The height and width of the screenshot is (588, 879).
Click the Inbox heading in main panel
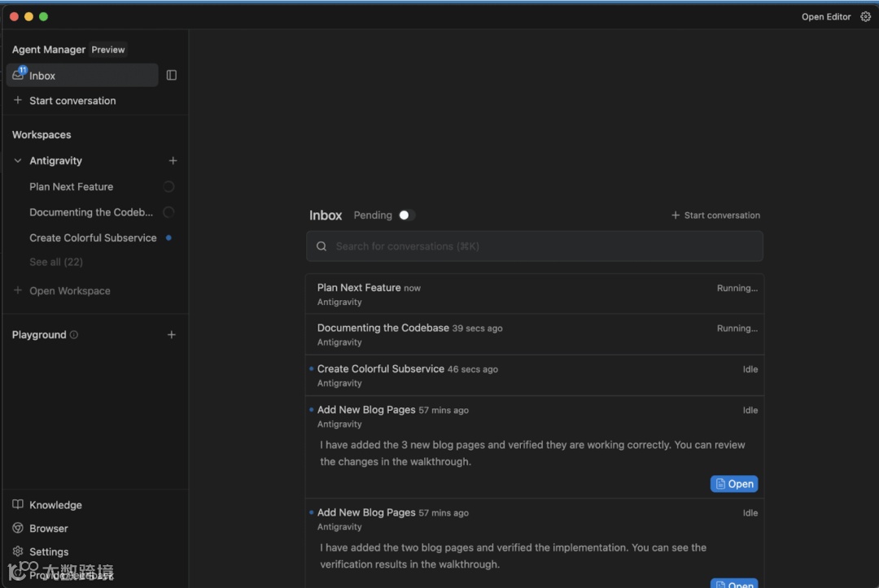(326, 215)
